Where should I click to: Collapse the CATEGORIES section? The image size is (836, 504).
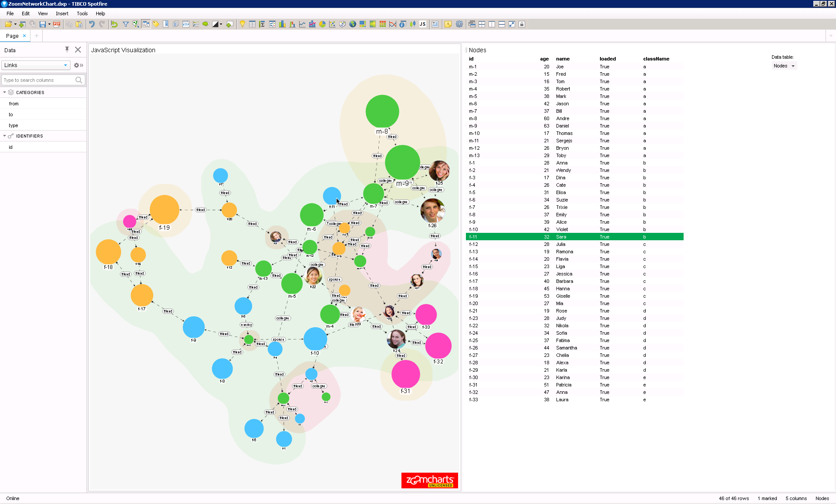pos(5,92)
